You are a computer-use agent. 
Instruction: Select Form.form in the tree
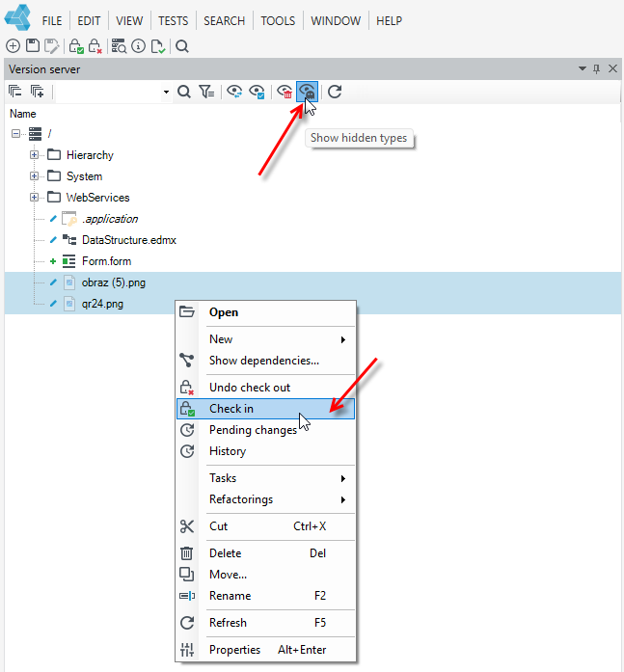point(106,261)
